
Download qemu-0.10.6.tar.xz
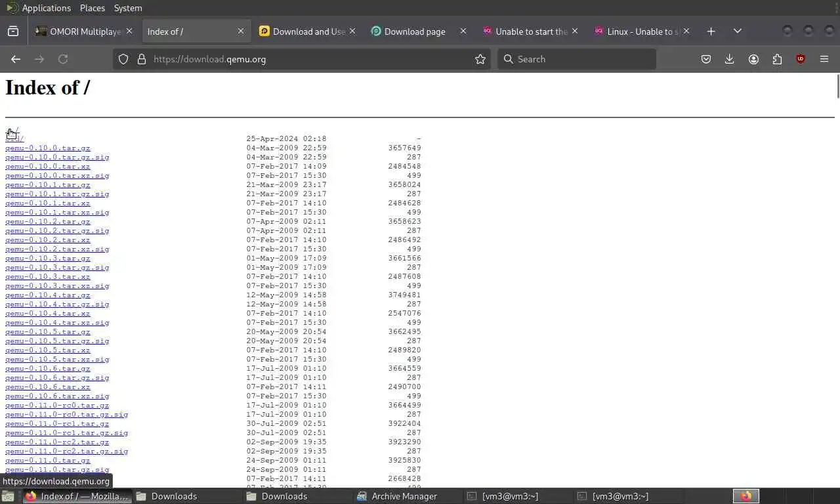48,387
